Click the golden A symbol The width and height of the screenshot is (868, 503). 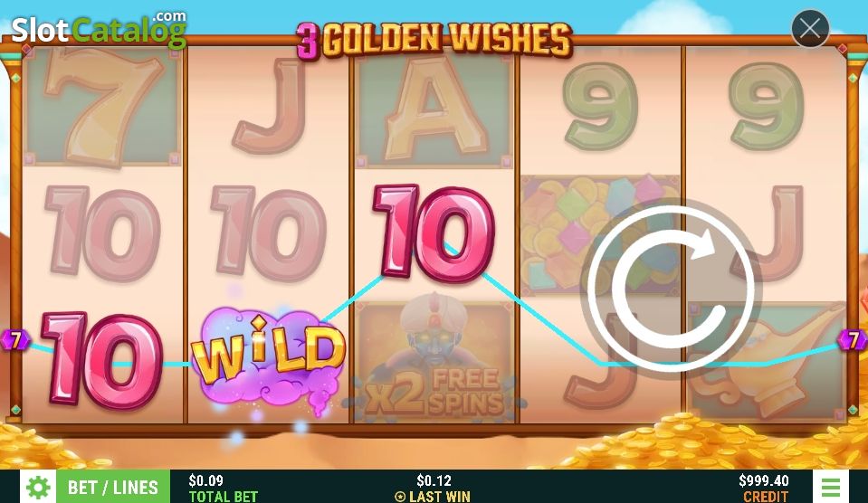coord(434,108)
